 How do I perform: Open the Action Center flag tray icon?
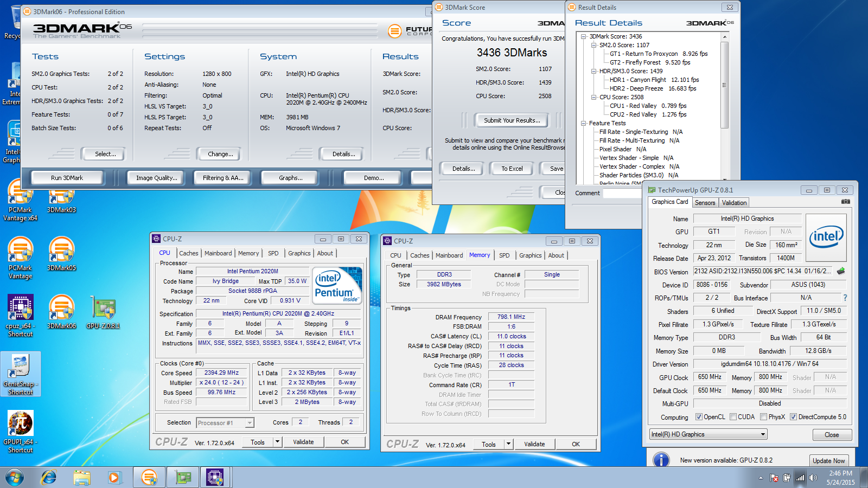click(774, 478)
